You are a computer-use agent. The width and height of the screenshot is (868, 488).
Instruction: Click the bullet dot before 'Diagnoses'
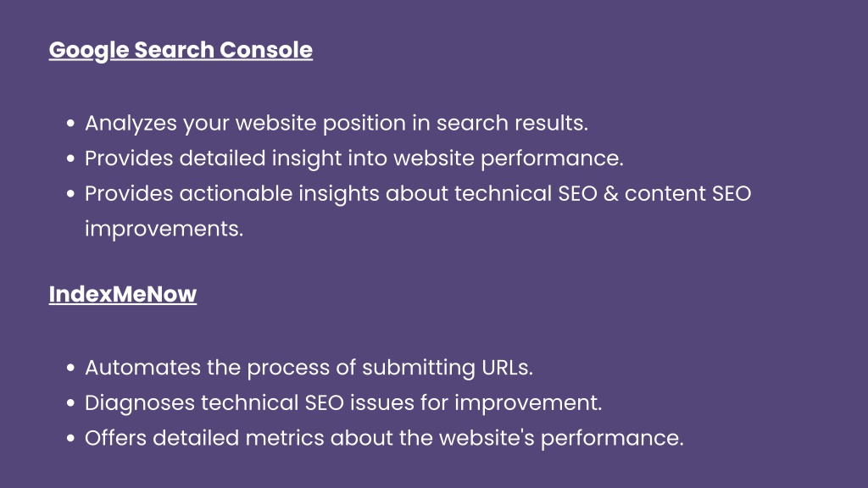[70, 402]
